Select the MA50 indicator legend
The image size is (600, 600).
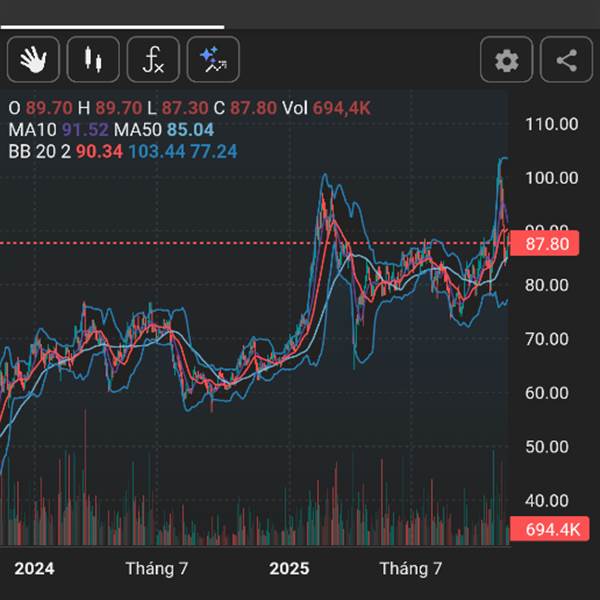coord(138,130)
